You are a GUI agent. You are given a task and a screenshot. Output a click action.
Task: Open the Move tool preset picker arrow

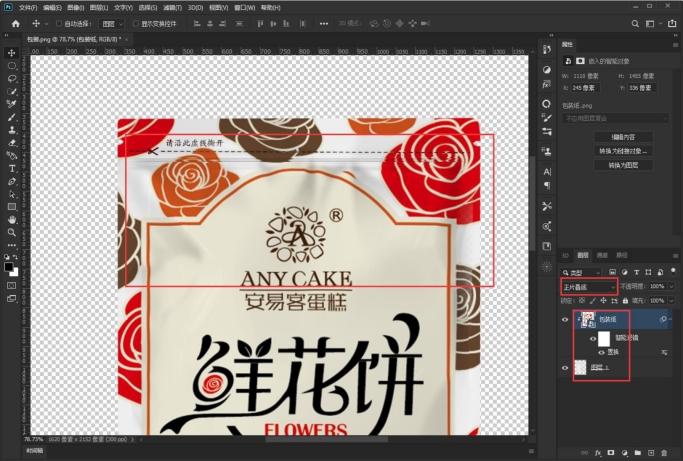click(x=46, y=24)
